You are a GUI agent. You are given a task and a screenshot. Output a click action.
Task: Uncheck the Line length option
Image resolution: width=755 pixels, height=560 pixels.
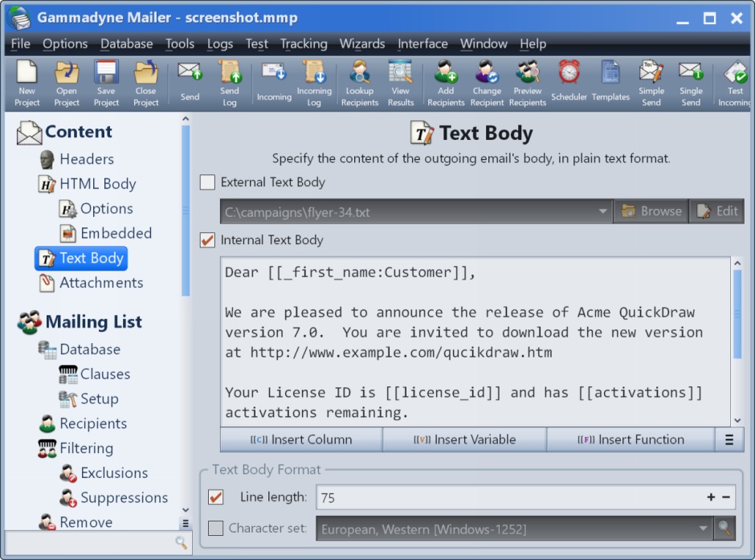coord(214,497)
